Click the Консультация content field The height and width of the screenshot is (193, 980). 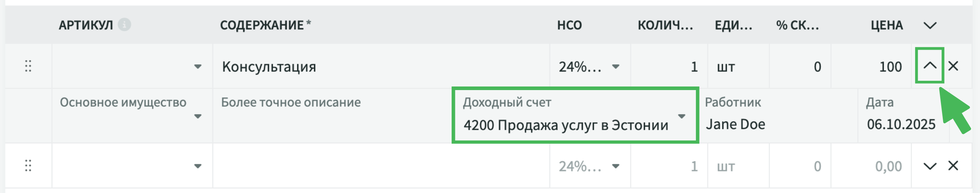pos(380,67)
